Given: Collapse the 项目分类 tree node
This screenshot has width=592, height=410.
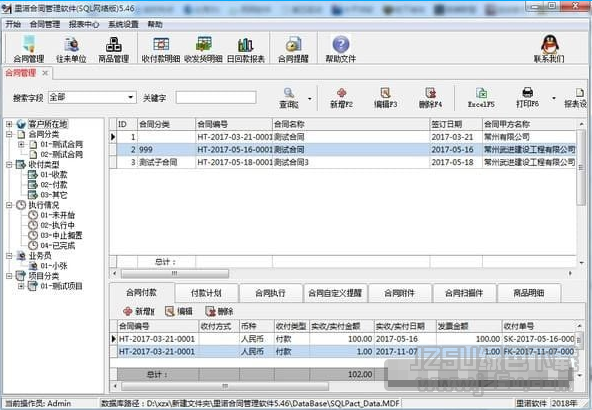Looking at the screenshot, I should [x=9, y=276].
